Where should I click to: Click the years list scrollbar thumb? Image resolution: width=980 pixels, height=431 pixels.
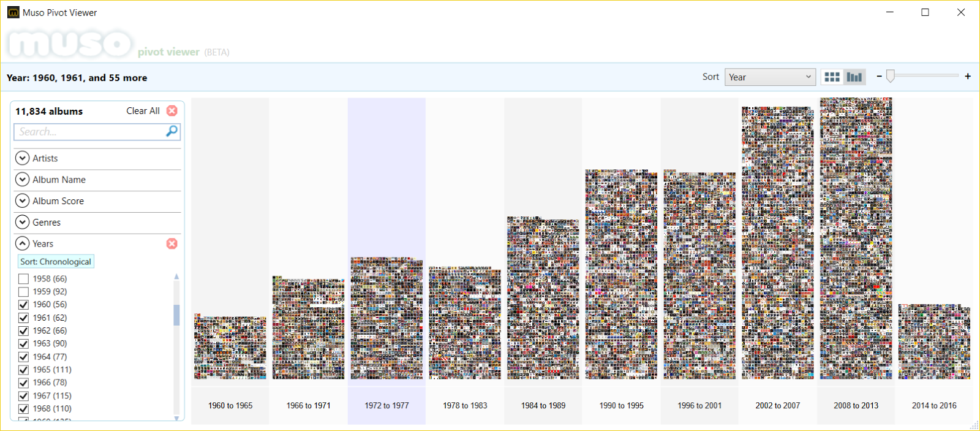[x=176, y=315]
